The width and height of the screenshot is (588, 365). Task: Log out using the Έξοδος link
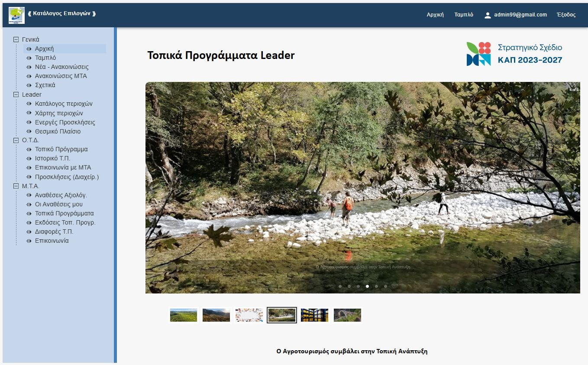pos(566,15)
